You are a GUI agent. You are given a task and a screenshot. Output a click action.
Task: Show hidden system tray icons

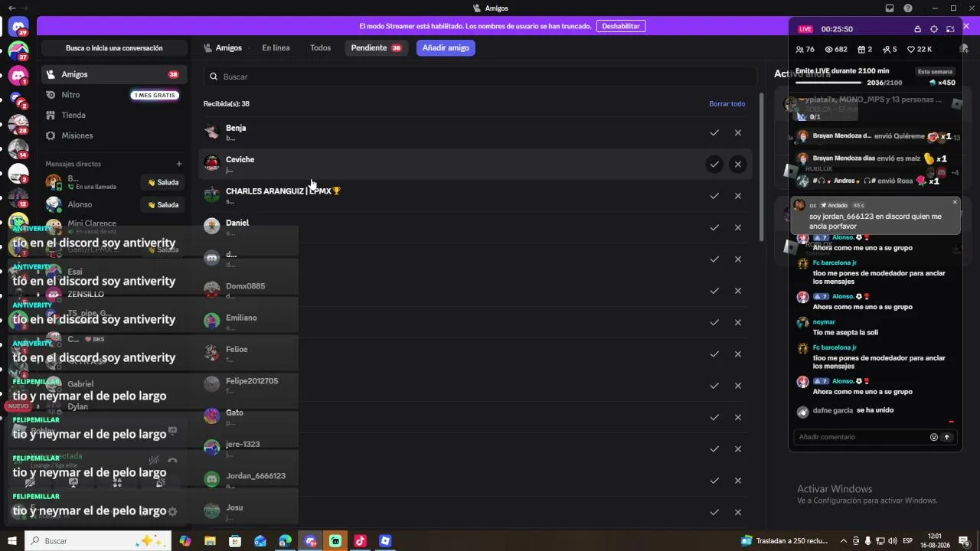pos(844,541)
